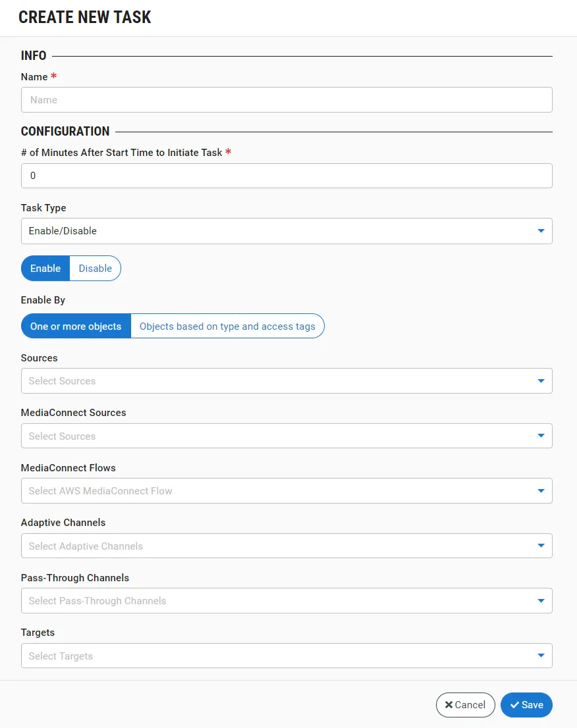Open the Adaptive Channels dropdown

pos(287,546)
